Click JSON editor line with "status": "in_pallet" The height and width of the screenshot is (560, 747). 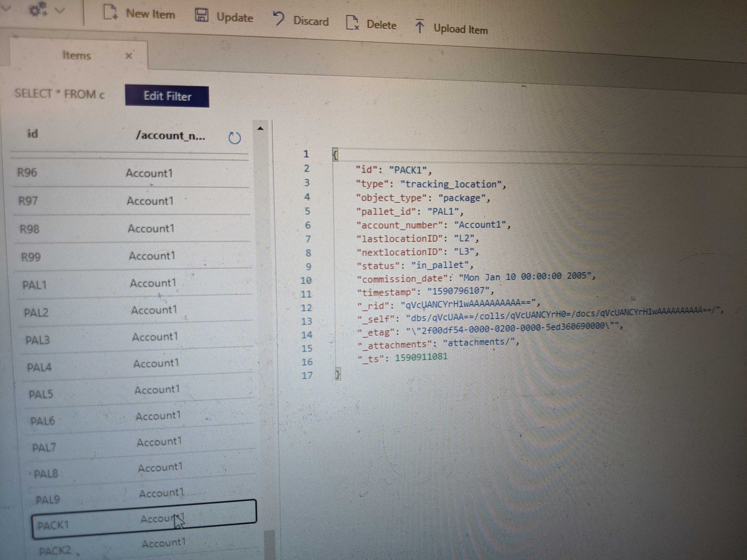coord(415,266)
